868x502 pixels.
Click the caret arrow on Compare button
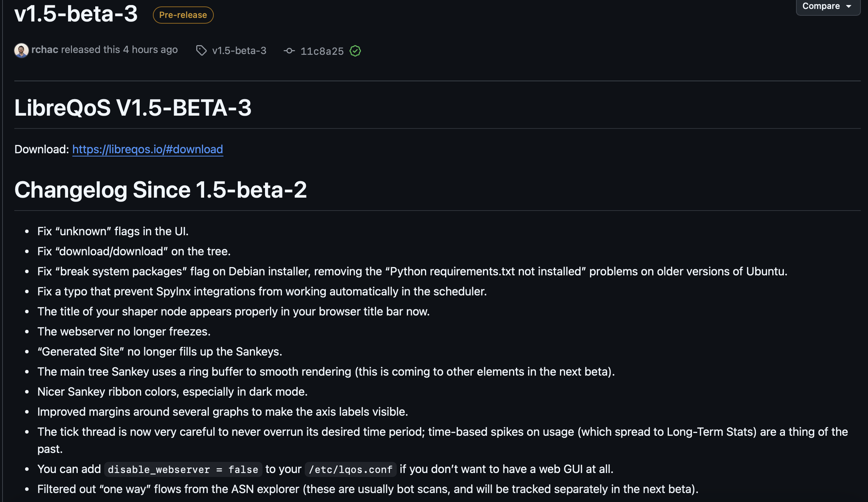(849, 6)
